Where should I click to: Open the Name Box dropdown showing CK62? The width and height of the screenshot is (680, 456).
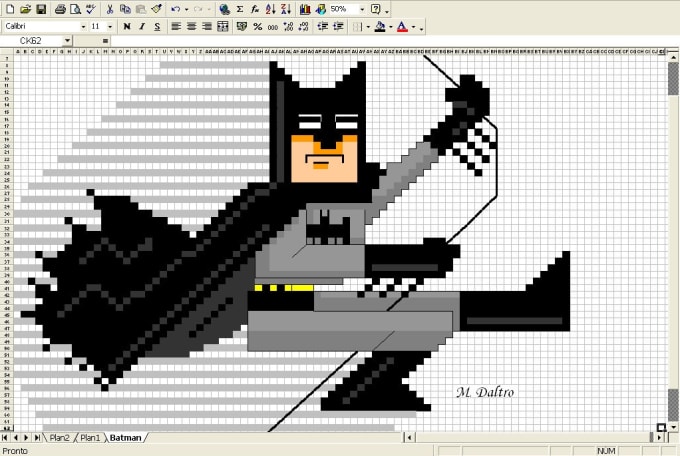point(67,41)
